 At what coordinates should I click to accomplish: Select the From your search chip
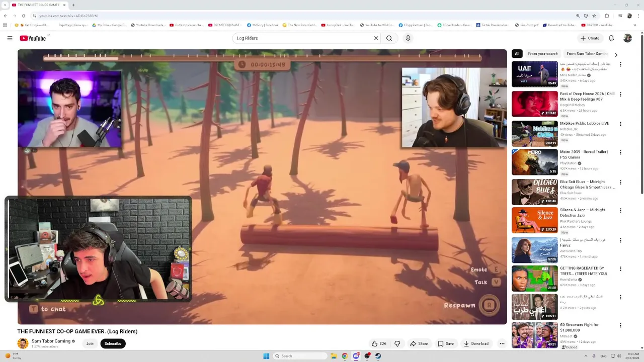point(542,54)
